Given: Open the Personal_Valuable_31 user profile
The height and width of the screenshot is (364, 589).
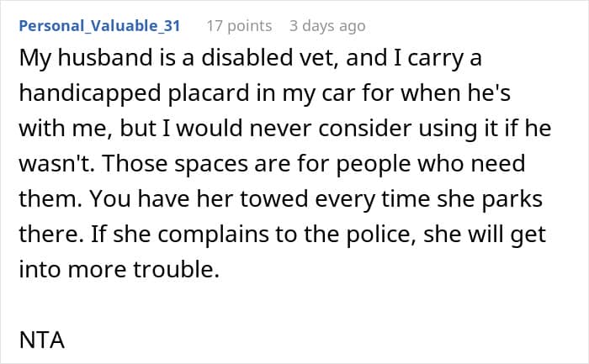Looking at the screenshot, I should (99, 26).
